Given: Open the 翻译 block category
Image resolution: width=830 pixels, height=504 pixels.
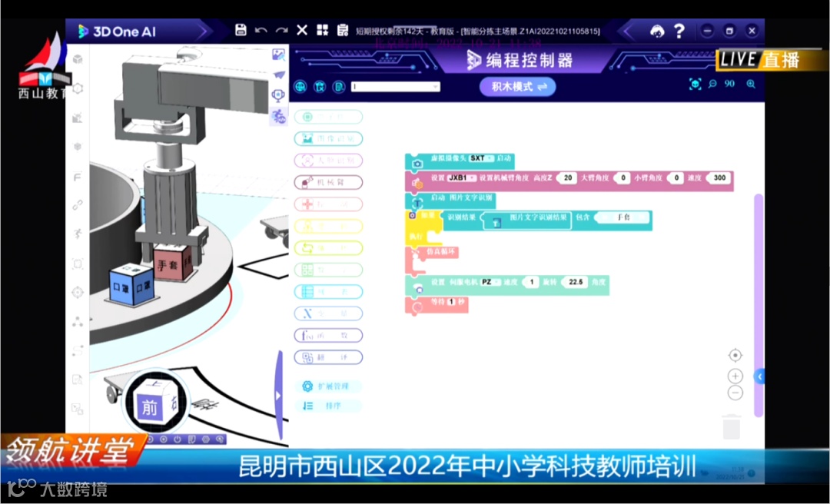Looking at the screenshot, I should (328, 357).
